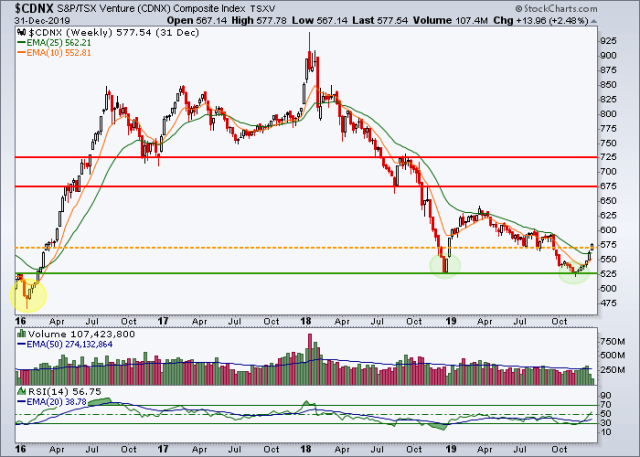This screenshot has height=457, width=640.
Task: Select the lower red resistance line near 675
Action: (300, 187)
